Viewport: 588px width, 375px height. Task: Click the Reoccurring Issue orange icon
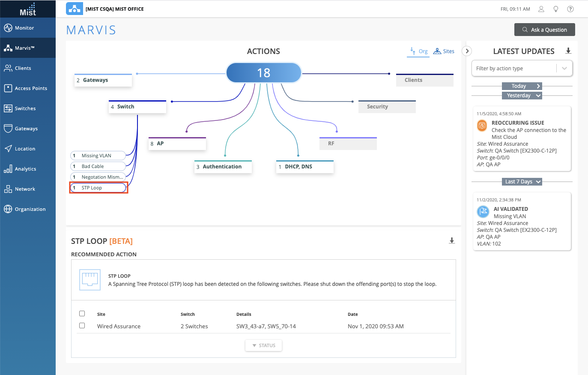(x=482, y=126)
